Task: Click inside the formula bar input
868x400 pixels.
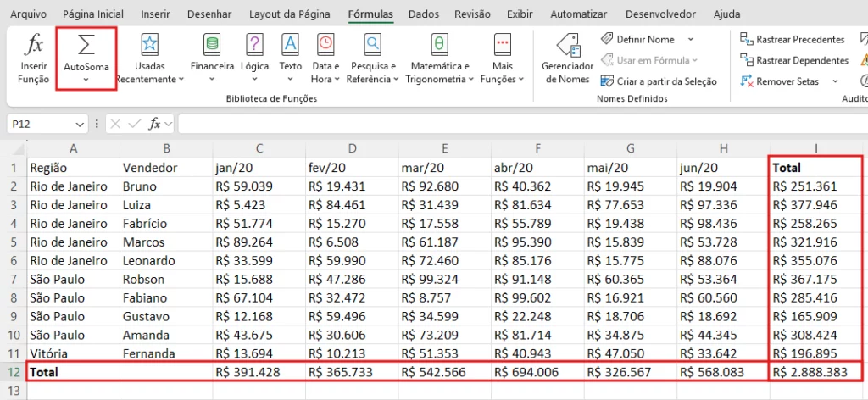Action: tap(522, 124)
